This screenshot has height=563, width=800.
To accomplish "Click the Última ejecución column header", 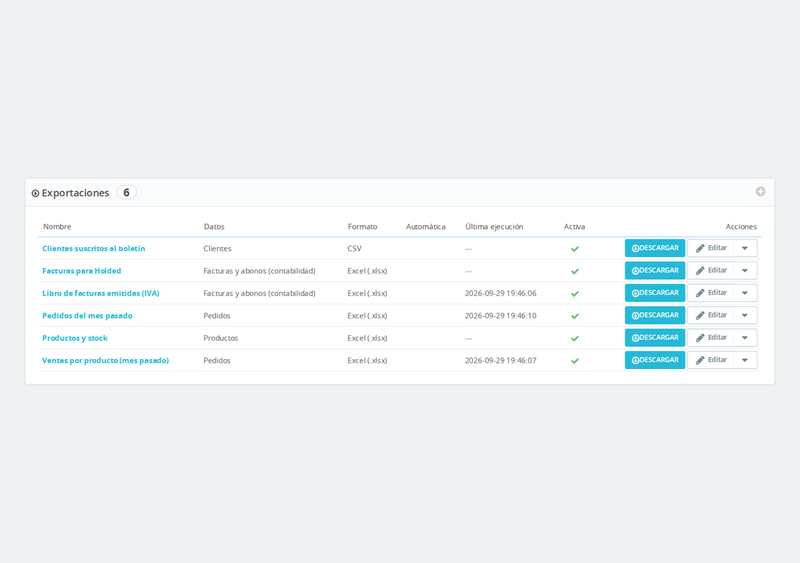I will [494, 227].
